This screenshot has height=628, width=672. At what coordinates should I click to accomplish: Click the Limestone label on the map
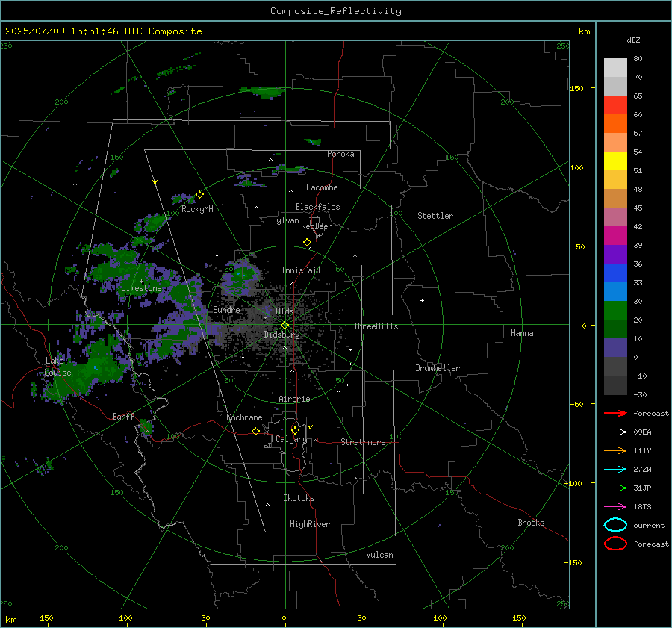pos(141,288)
